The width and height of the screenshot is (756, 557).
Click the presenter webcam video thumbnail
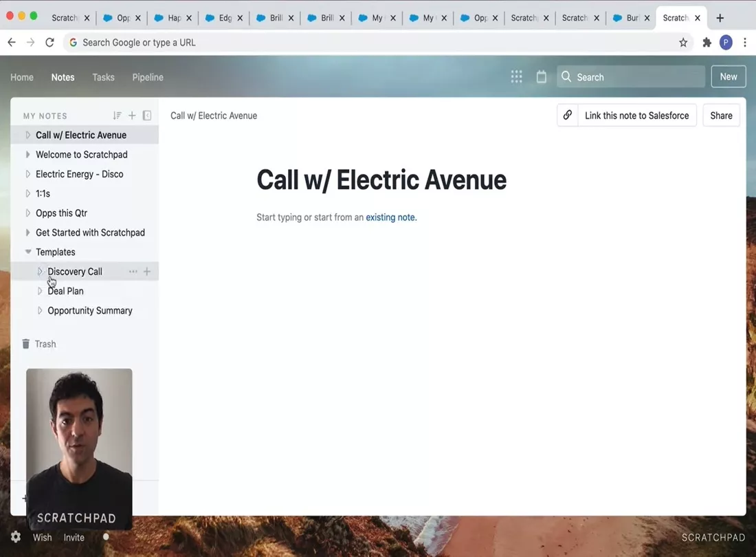[x=79, y=448]
